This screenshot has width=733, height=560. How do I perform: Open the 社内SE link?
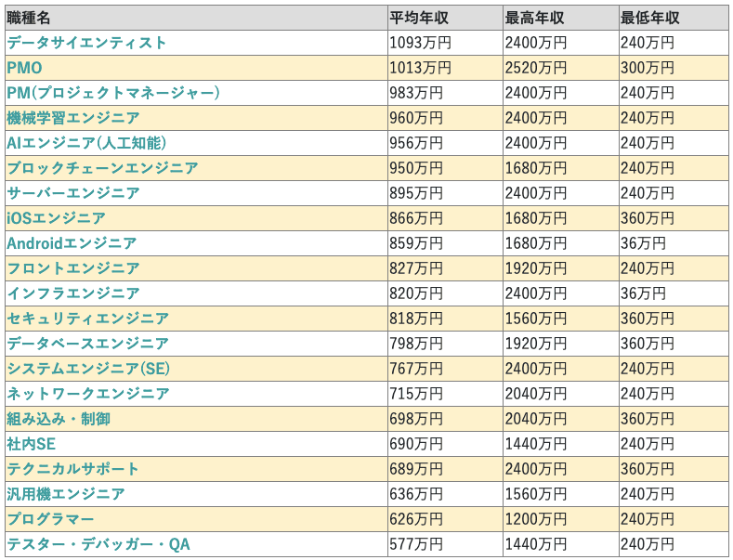pyautogui.click(x=32, y=444)
